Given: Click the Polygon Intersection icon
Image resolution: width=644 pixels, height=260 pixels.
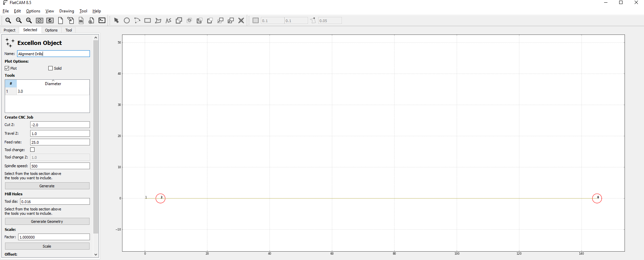Looking at the screenshot, I should 189,20.
